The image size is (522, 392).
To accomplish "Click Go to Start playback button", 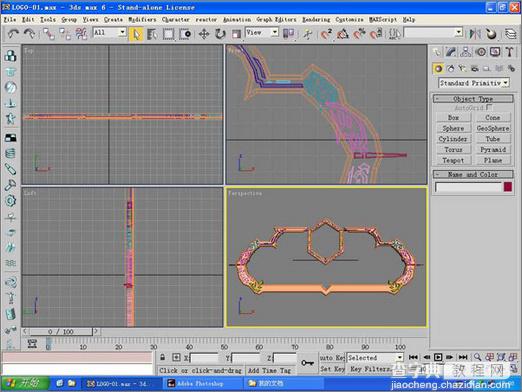I will click(x=413, y=357).
